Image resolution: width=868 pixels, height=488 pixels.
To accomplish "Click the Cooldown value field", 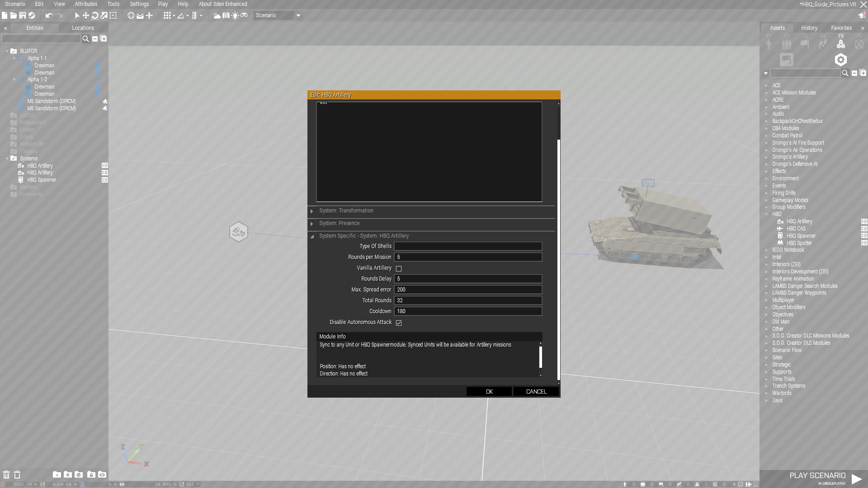I will (x=468, y=311).
